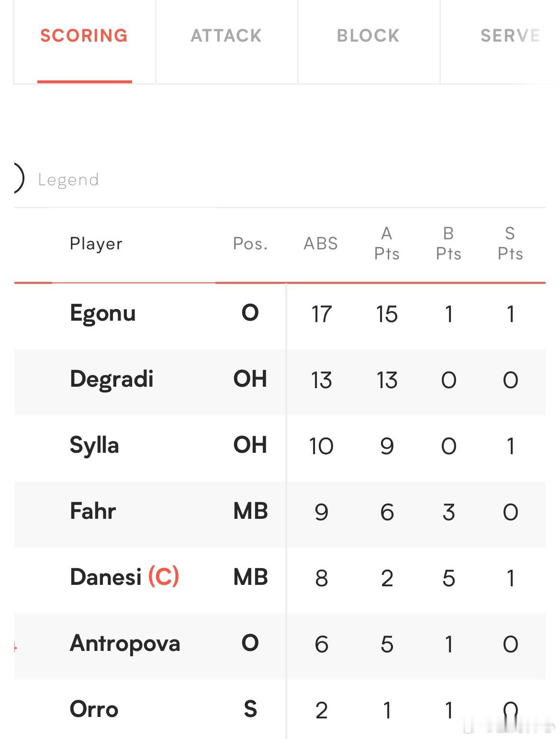Toggle the Legend switch

18,179
